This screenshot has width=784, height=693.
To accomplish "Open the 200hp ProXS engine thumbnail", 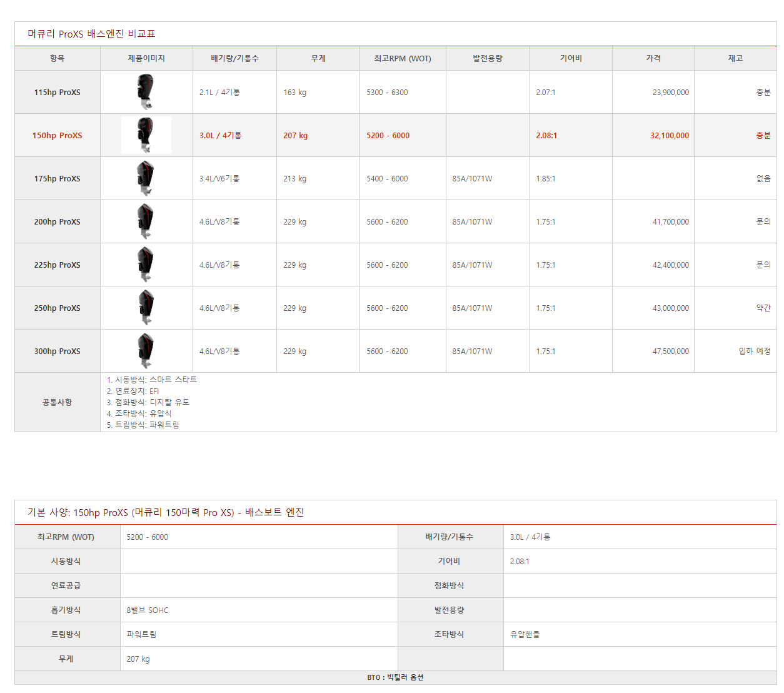I will pyautogui.click(x=146, y=221).
